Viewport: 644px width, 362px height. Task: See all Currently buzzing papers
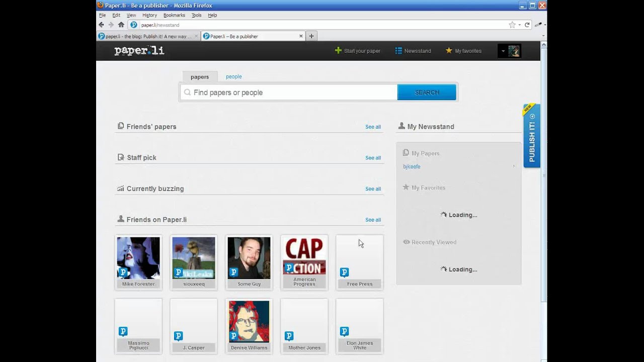[373, 189]
